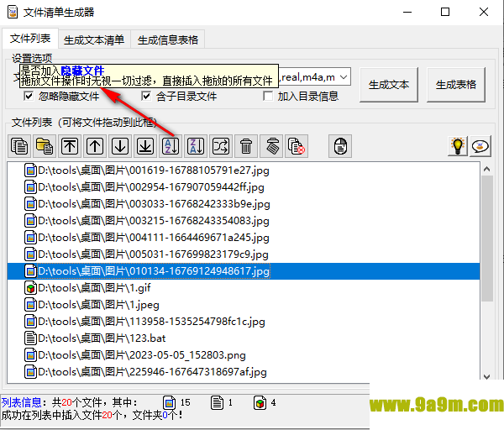Minimize the 文件清单生成器 window

[x=407, y=13]
